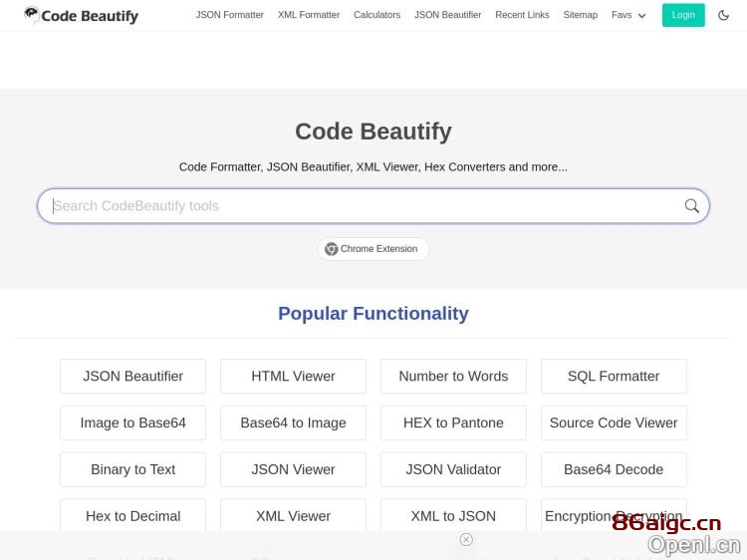747x560 pixels.
Task: Click the Popular Functionality heading
Action: (x=373, y=314)
